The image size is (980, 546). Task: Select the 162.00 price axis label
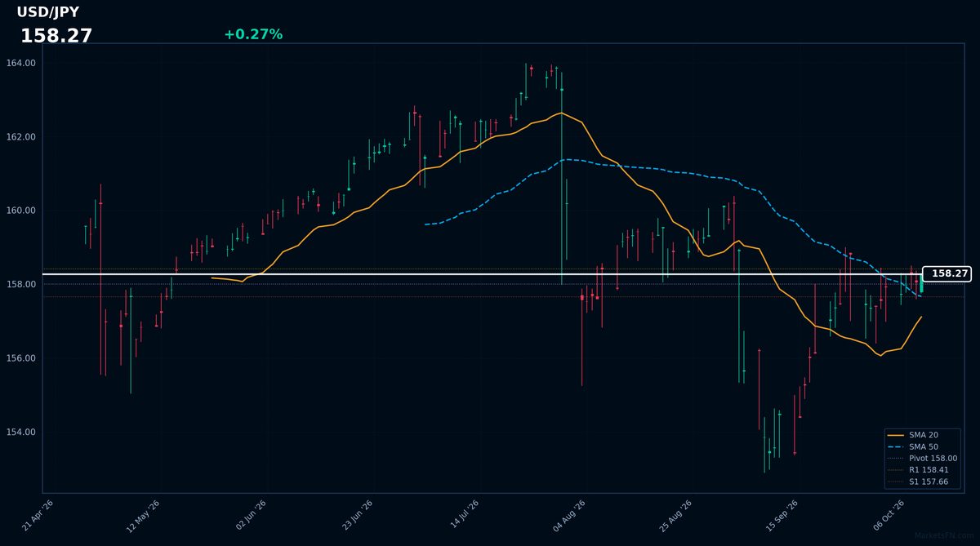point(21,137)
